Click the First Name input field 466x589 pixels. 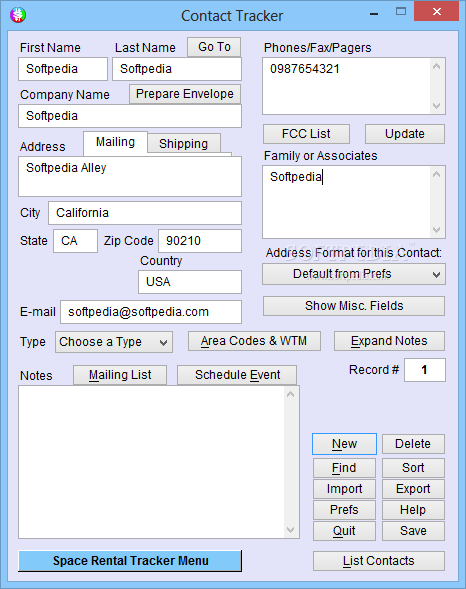click(x=63, y=69)
